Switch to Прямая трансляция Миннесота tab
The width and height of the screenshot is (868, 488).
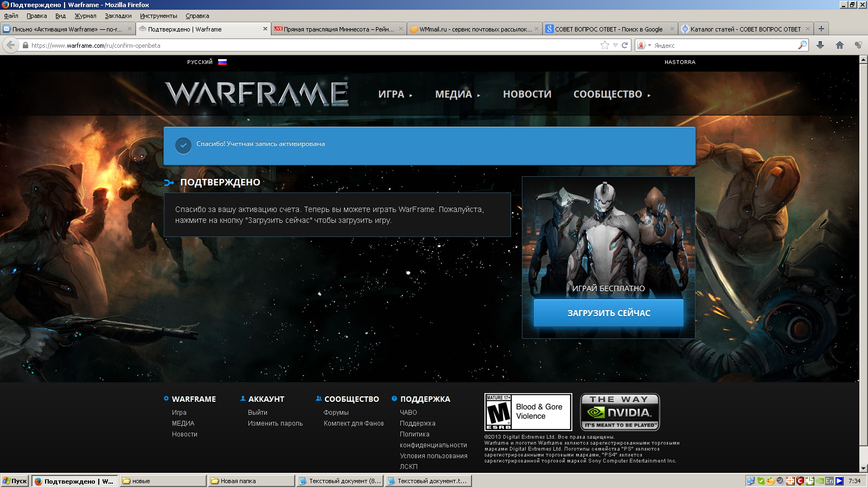pos(339,29)
